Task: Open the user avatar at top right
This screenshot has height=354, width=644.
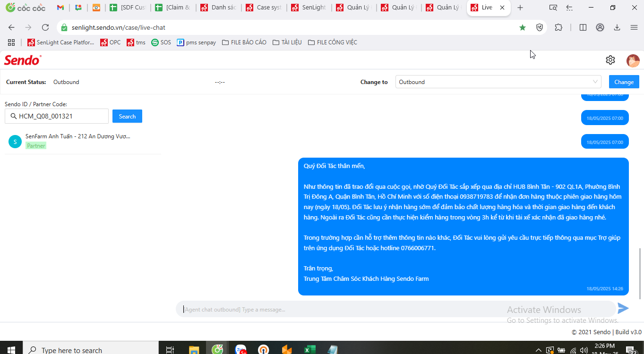Action: pyautogui.click(x=633, y=60)
